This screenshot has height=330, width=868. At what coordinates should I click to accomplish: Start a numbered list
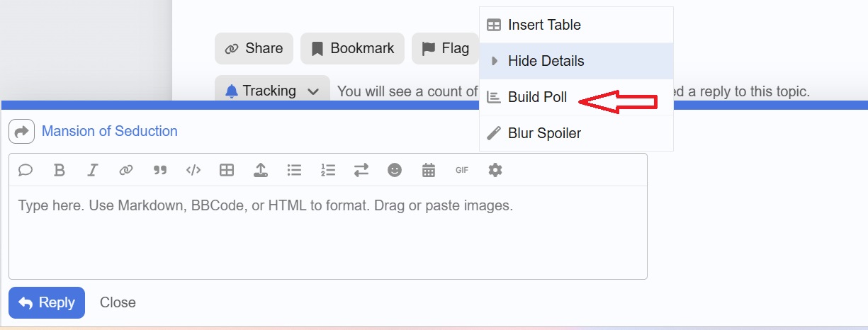[327, 170]
